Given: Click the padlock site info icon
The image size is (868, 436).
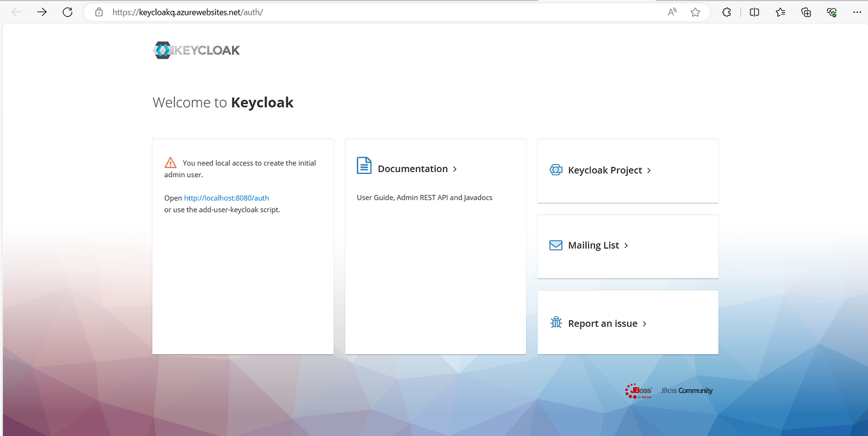Looking at the screenshot, I should coord(98,12).
